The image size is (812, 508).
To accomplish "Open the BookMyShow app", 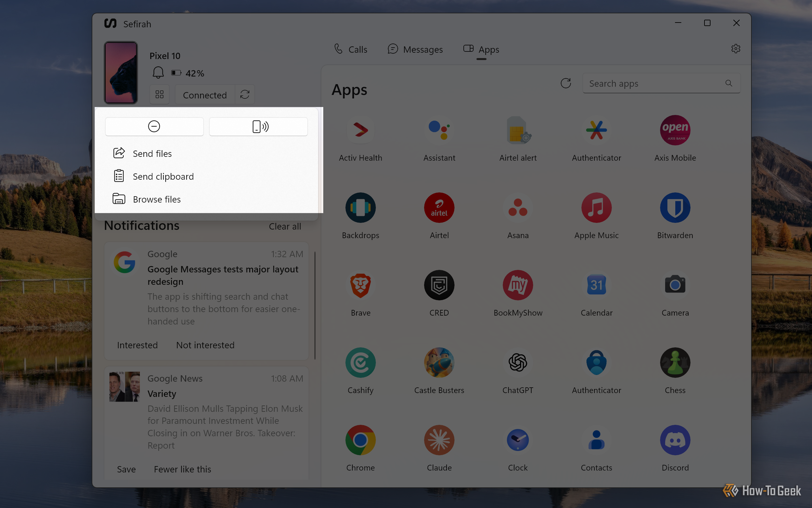I will click(518, 294).
